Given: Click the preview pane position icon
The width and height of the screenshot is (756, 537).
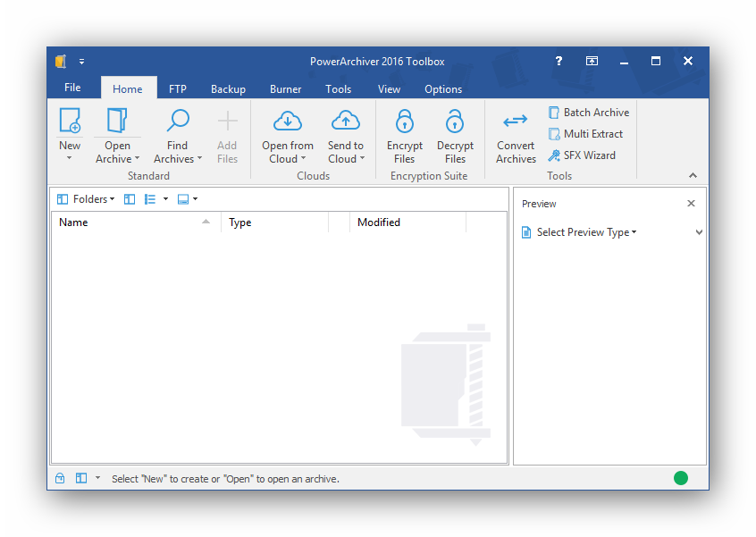Looking at the screenshot, I should (183, 199).
